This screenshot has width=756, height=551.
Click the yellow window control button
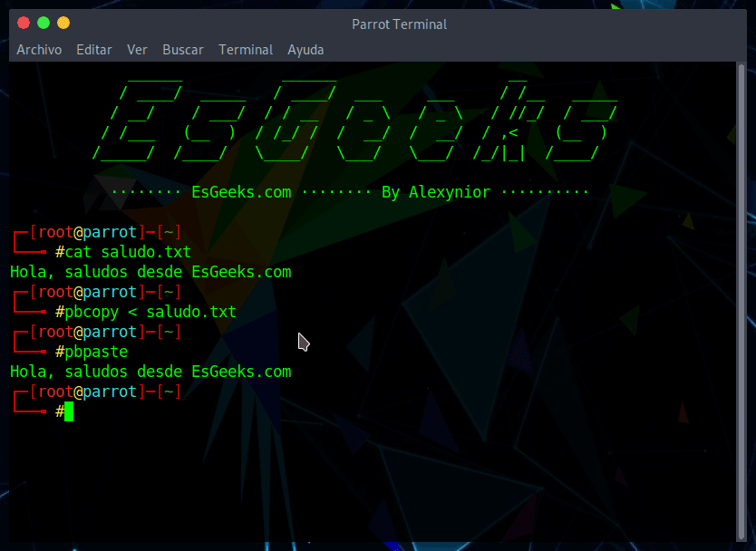click(63, 23)
